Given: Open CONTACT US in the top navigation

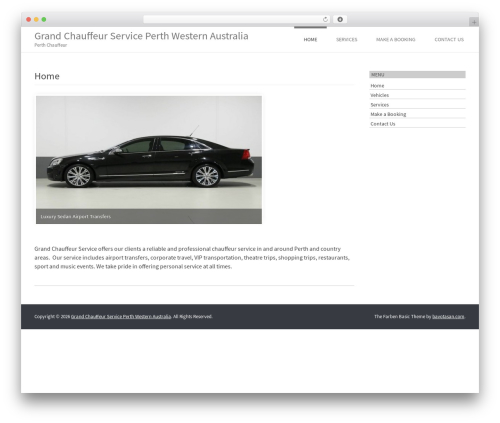Looking at the screenshot, I should pyautogui.click(x=449, y=39).
